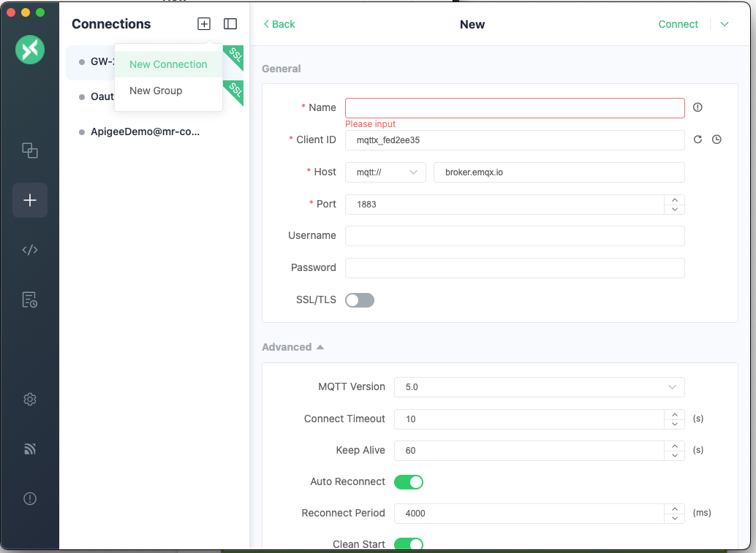Open the mqtt:// protocol dropdown
This screenshot has height=553, width=756.
tap(385, 172)
